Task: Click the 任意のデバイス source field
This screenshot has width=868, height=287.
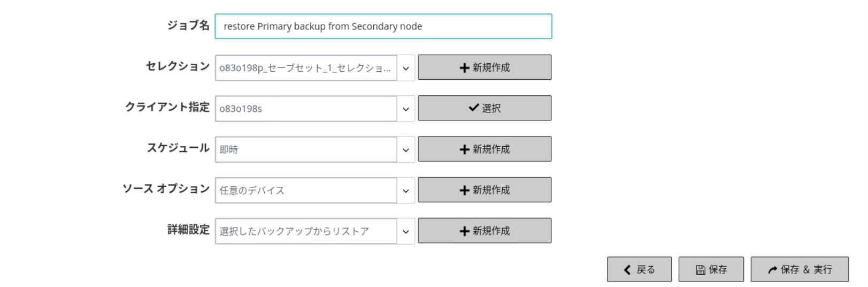Action: [x=306, y=190]
